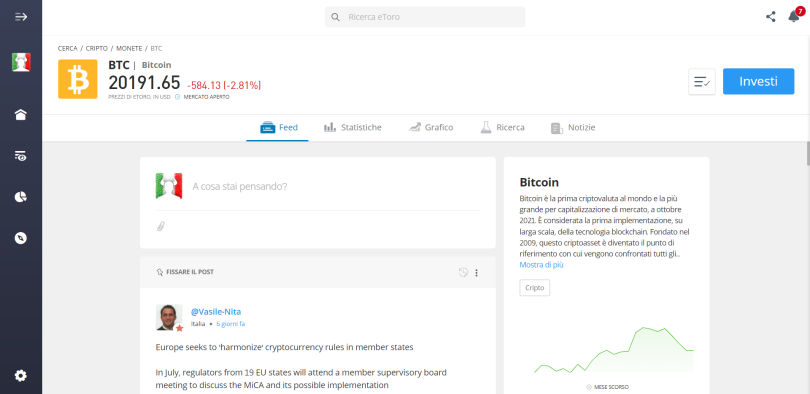This screenshot has width=810, height=394.
Task: Click the CERCA breadcrumb link
Action: click(68, 48)
